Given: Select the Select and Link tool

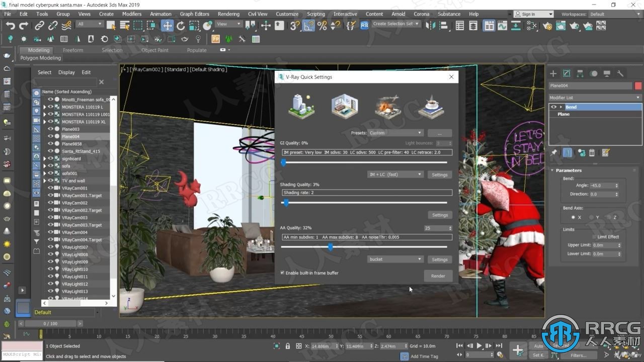Looking at the screenshot, I should [40, 26].
